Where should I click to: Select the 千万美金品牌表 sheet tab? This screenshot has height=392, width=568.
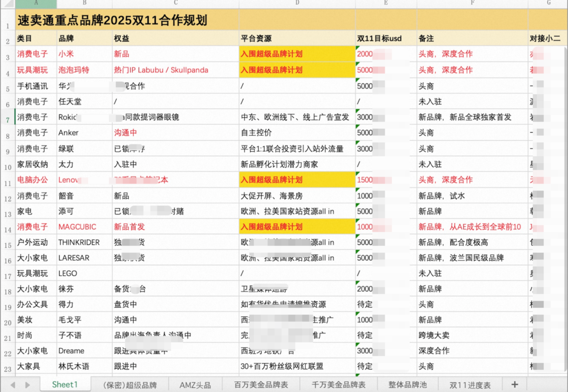coord(338,385)
